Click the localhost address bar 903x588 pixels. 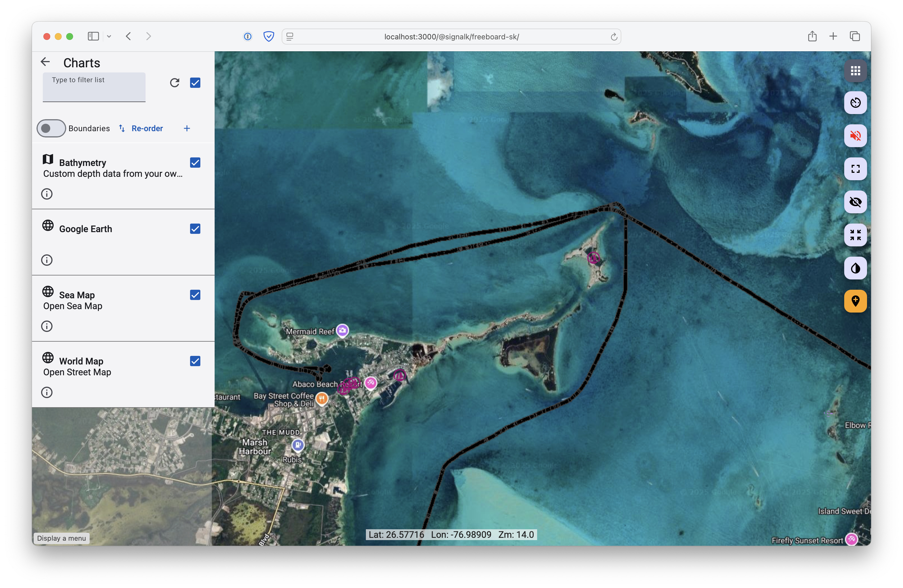click(451, 37)
